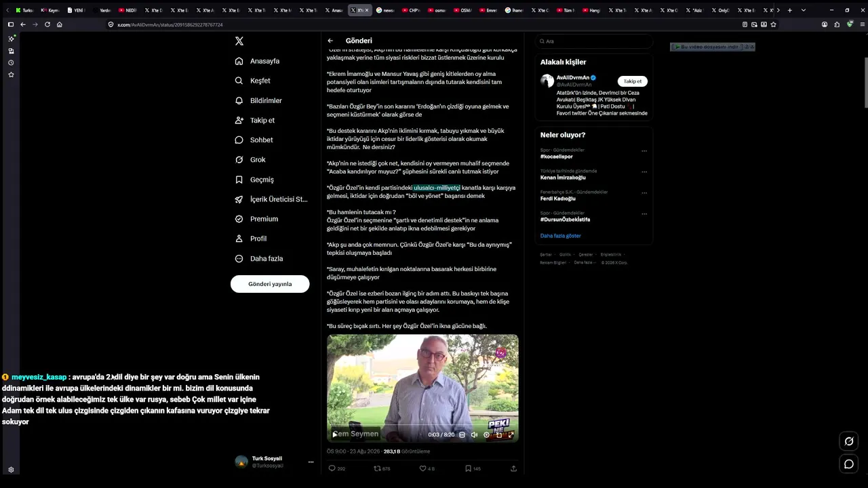Seek on the video progress bar
Screen dimensions: 868x488
pos(422,426)
